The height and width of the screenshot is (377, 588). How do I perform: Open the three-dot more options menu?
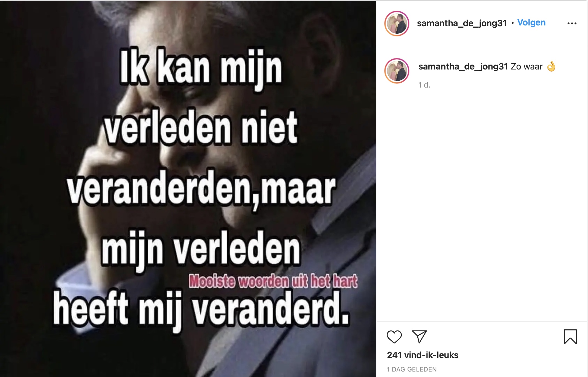coord(572,24)
